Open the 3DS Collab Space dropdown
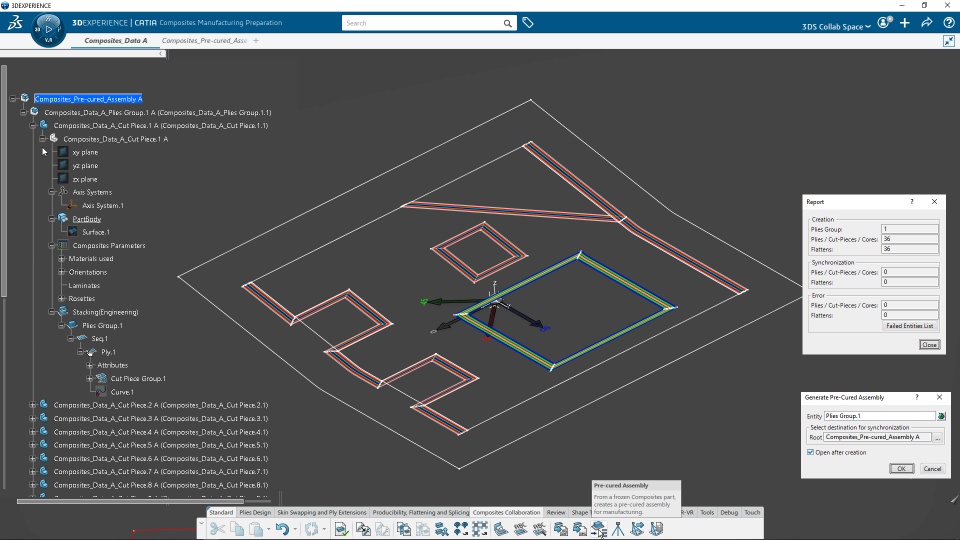 tap(836, 27)
